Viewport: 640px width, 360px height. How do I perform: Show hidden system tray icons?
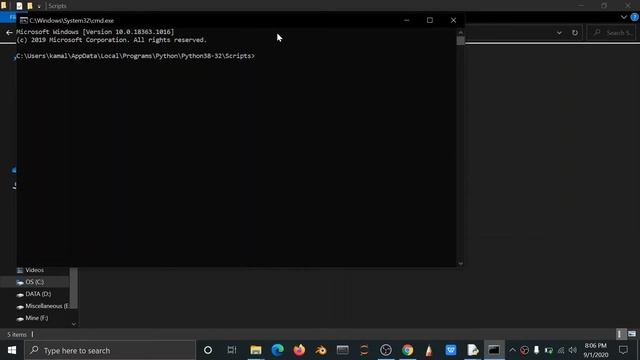(x=512, y=350)
